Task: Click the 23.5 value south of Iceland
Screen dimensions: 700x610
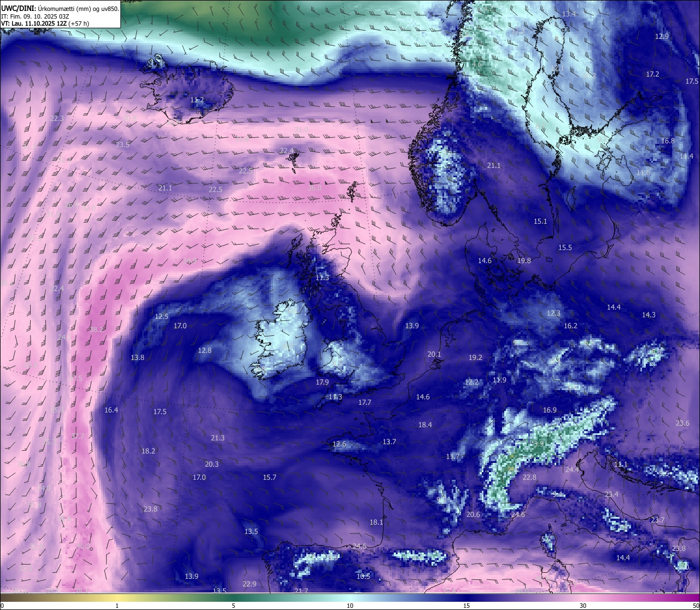Action: [x=122, y=144]
